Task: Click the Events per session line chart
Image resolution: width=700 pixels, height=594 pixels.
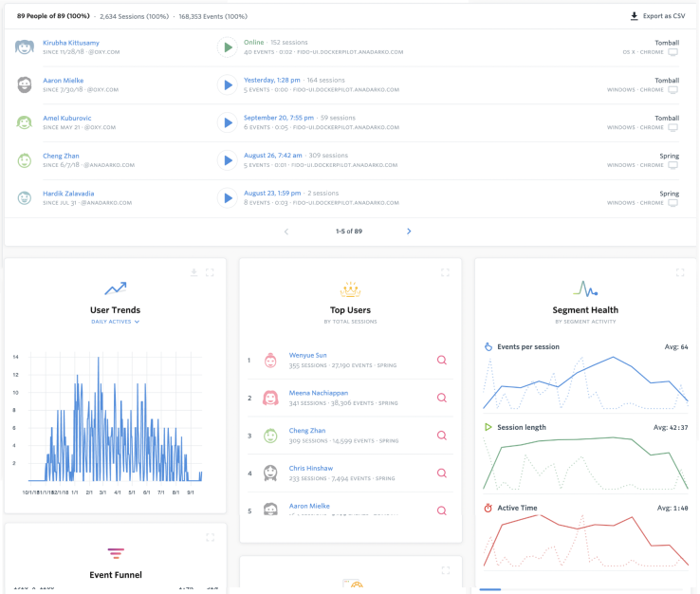Action: pos(585,382)
